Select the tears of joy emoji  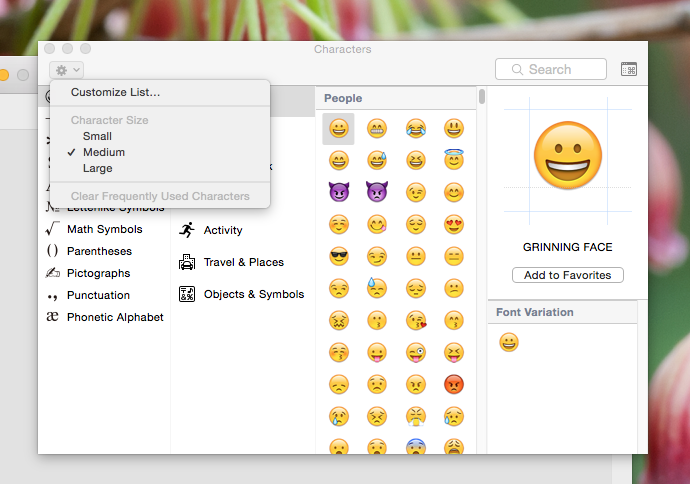416,128
